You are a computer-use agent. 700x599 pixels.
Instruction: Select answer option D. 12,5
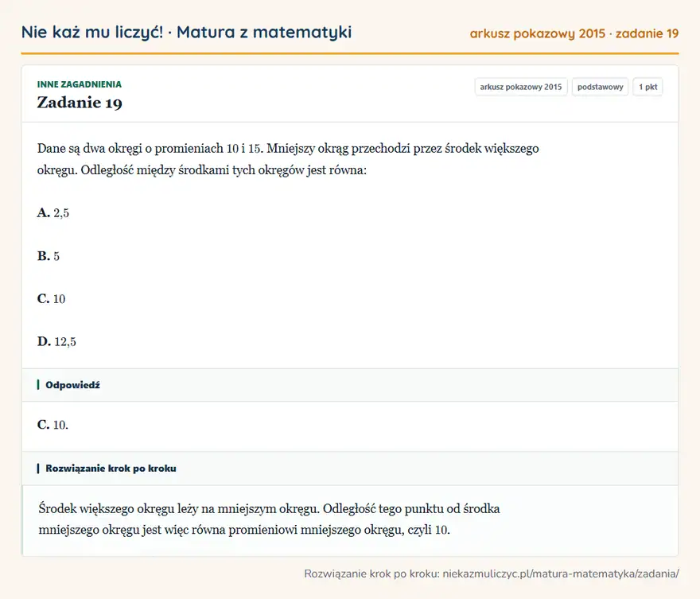click(56, 342)
